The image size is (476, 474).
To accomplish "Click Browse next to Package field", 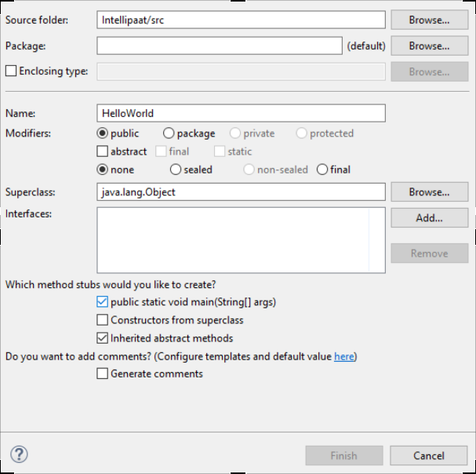I will tap(429, 46).
